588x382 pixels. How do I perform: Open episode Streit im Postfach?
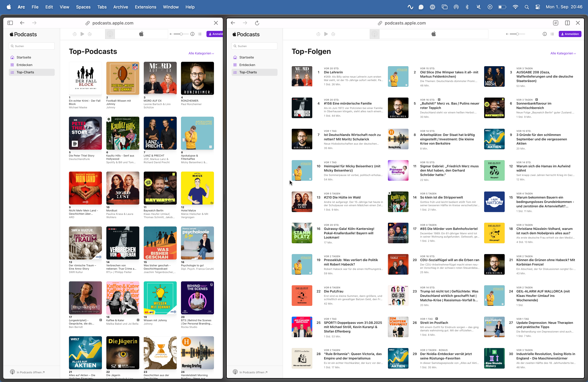434,323
